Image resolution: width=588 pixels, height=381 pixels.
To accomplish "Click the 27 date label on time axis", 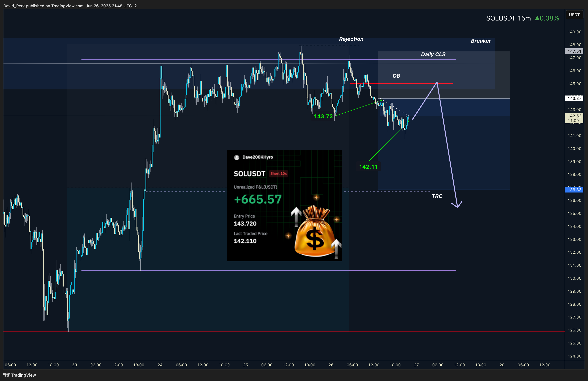I will click(x=416, y=365).
